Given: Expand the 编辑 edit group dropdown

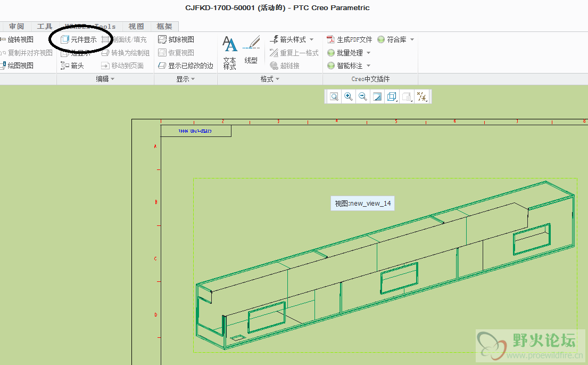Looking at the screenshot, I should pos(105,79).
